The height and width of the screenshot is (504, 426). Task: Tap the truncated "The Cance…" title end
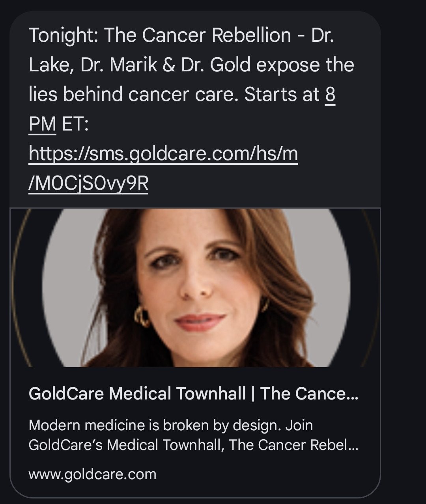pyautogui.click(x=309, y=394)
